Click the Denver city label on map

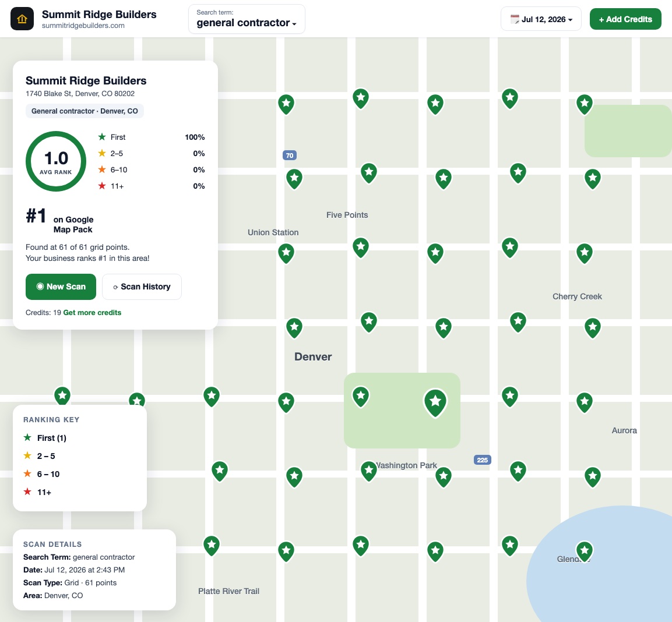coord(313,356)
